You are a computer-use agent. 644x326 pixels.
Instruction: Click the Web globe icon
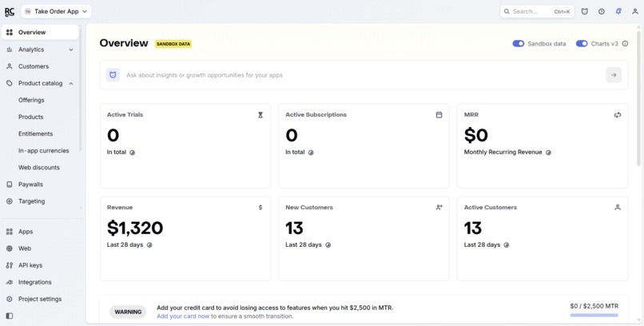(x=10, y=248)
